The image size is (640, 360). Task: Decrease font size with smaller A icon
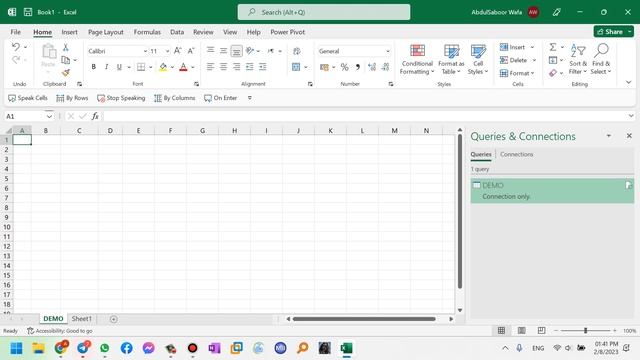[x=191, y=51]
